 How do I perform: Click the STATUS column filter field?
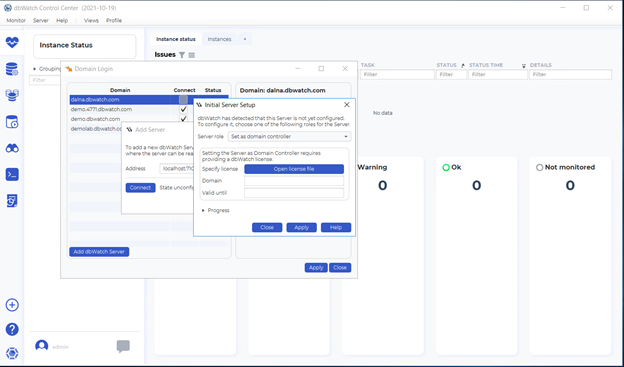pyautogui.click(x=451, y=74)
